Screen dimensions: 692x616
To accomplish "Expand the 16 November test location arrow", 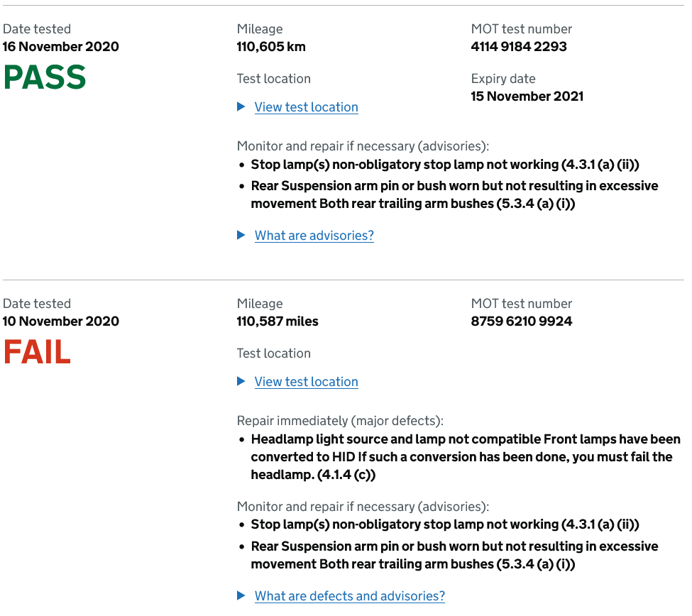I will (241, 106).
